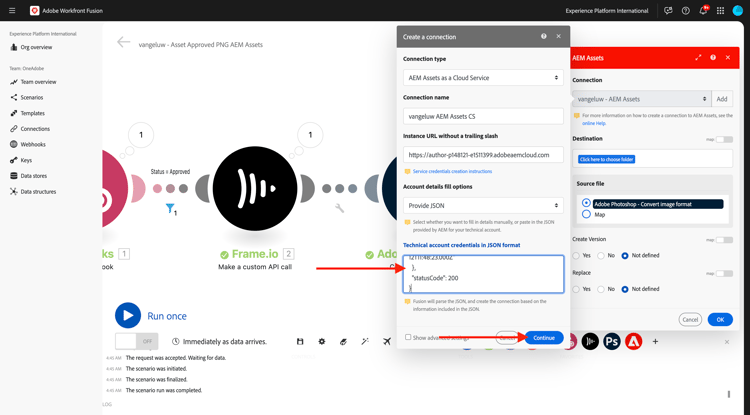Open the user profile avatar
The image size is (750, 415).
(738, 11)
